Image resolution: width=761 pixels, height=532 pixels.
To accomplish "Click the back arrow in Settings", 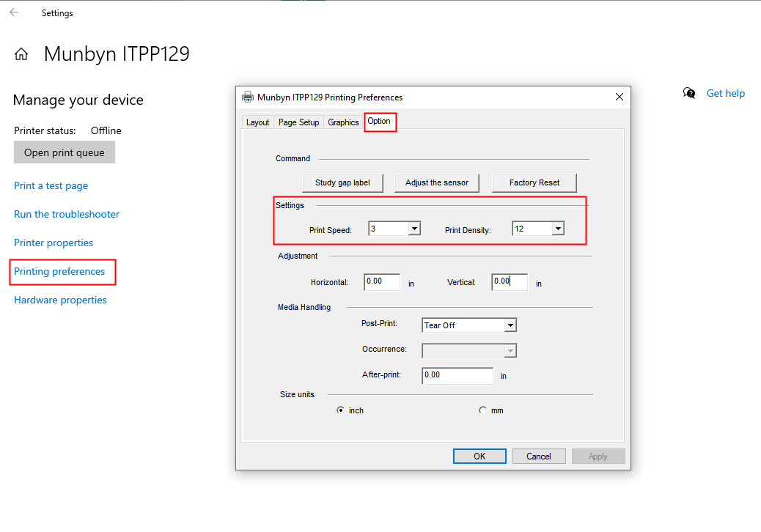I will (x=15, y=12).
